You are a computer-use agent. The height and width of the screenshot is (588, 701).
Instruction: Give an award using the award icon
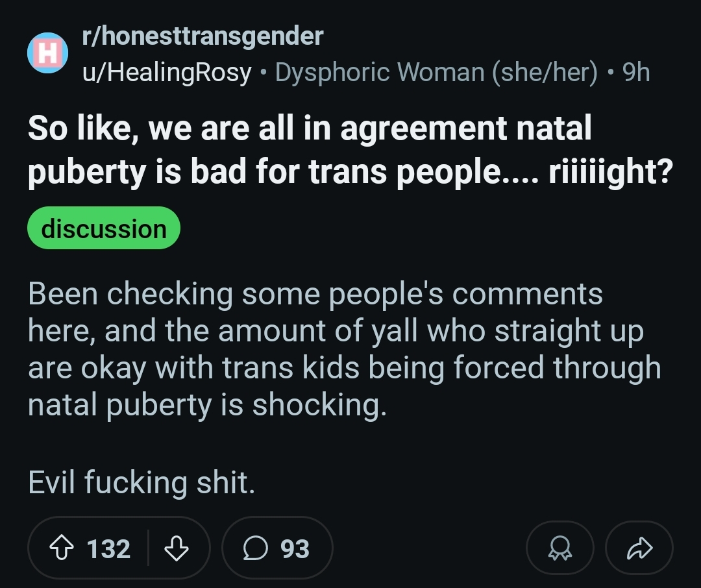[x=560, y=549]
